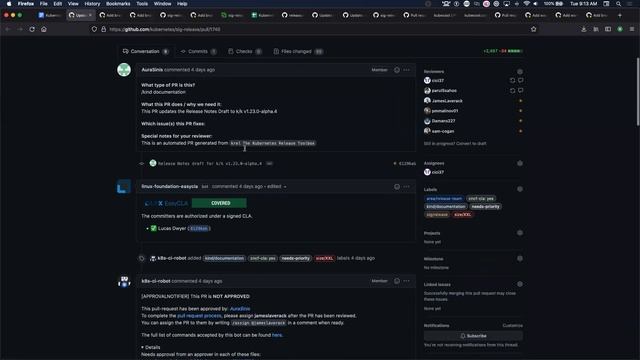This screenshot has width=640, height=360.
Task: Open the linux-foundation-easycla comment options menu
Action: [407, 187]
